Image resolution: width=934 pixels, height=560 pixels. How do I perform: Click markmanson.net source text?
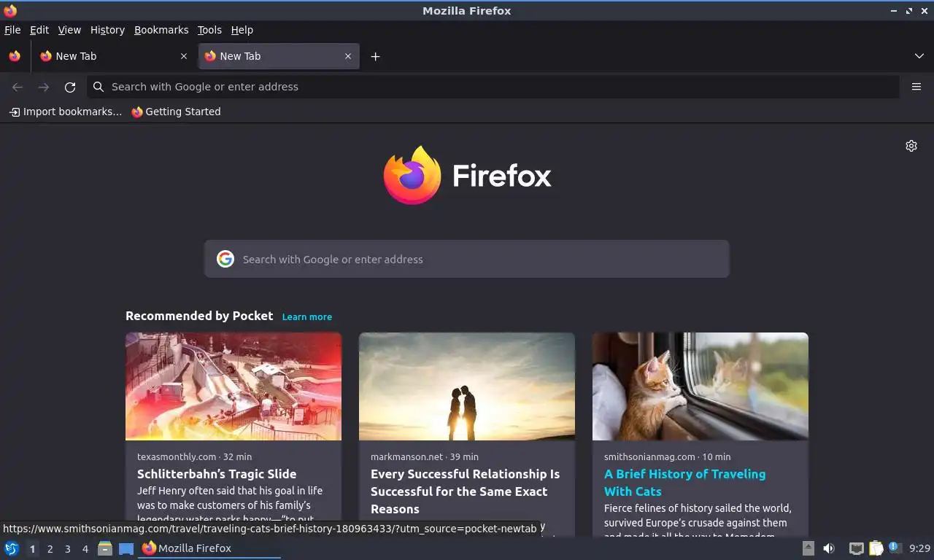(x=406, y=456)
